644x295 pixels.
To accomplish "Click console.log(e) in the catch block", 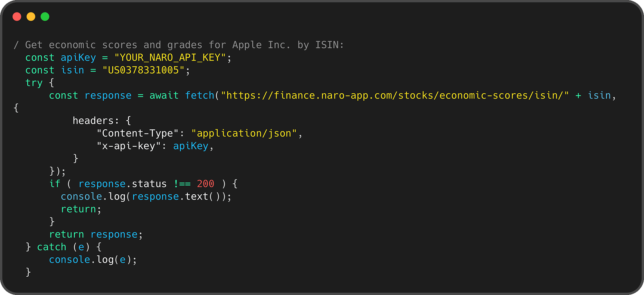I will coord(93,260).
